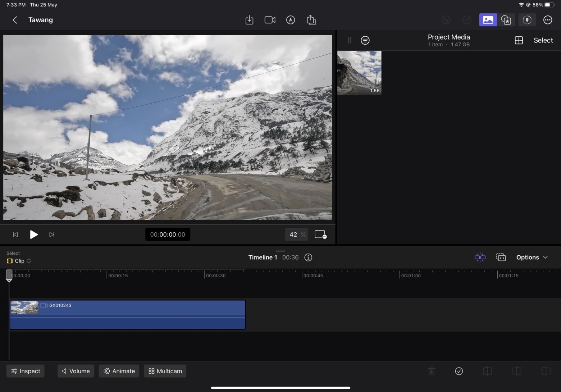Viewport: 561px width, 392px height.
Task: Go back using the Tawang back arrow
Action: click(x=15, y=20)
